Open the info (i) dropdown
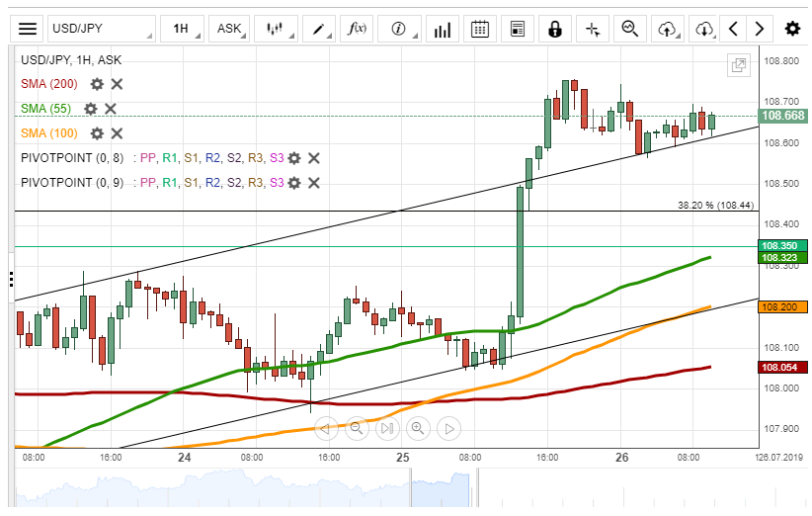The height and width of the screenshot is (516, 812). (399, 29)
